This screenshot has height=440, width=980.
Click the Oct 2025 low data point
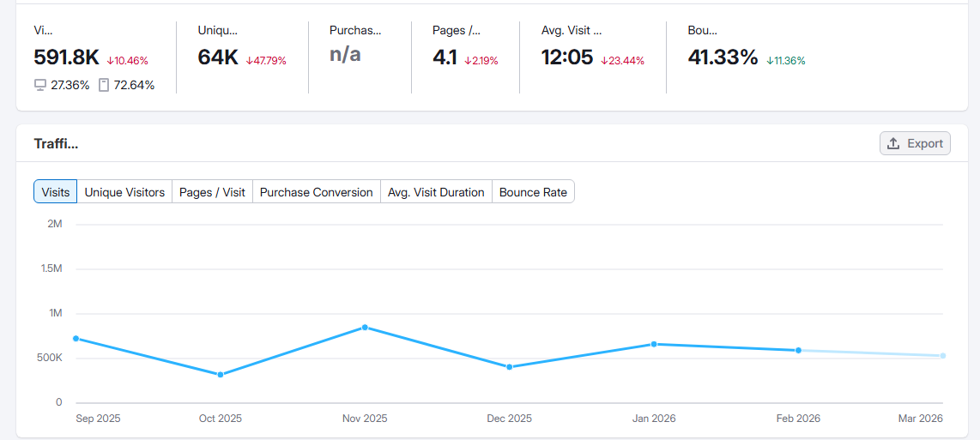pos(221,375)
